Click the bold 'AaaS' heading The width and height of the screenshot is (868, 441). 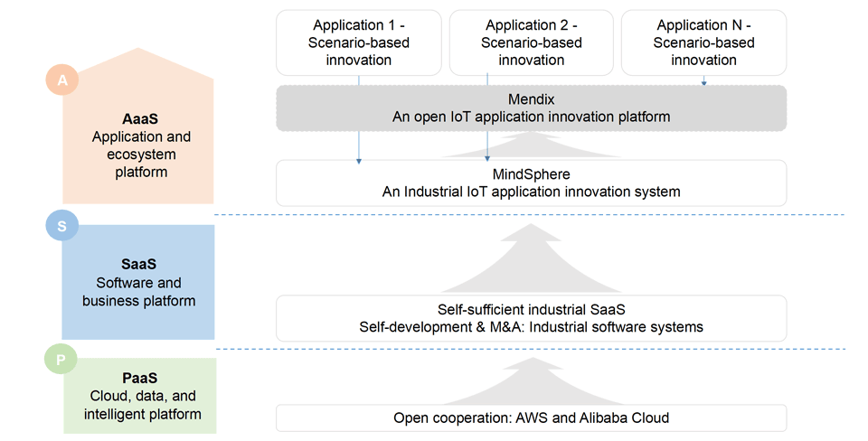140,119
